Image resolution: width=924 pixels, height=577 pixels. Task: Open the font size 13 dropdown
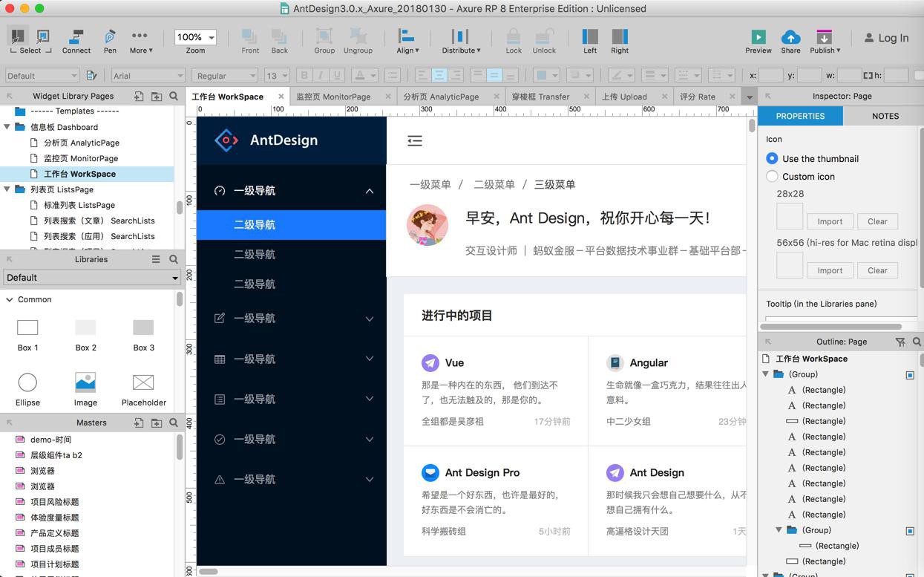point(277,75)
